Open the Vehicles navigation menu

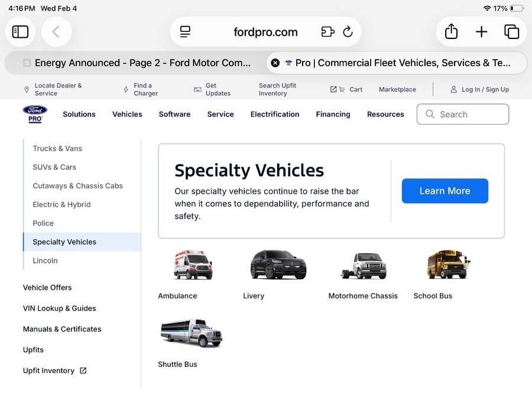(127, 114)
